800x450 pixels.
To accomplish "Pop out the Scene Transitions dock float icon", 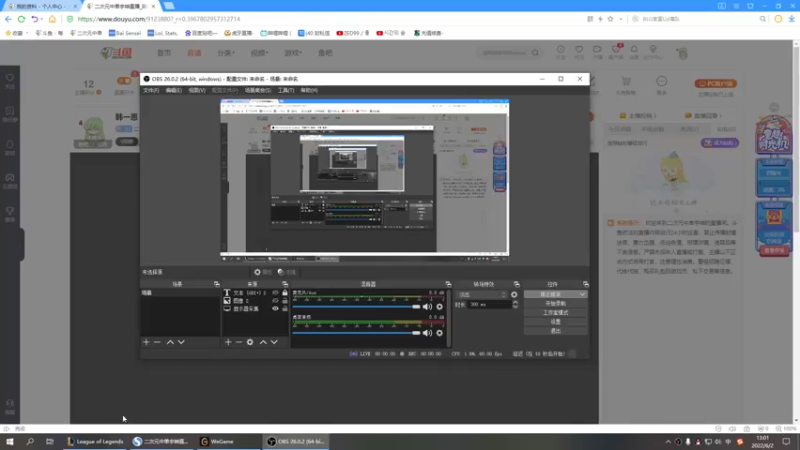I will tap(517, 284).
